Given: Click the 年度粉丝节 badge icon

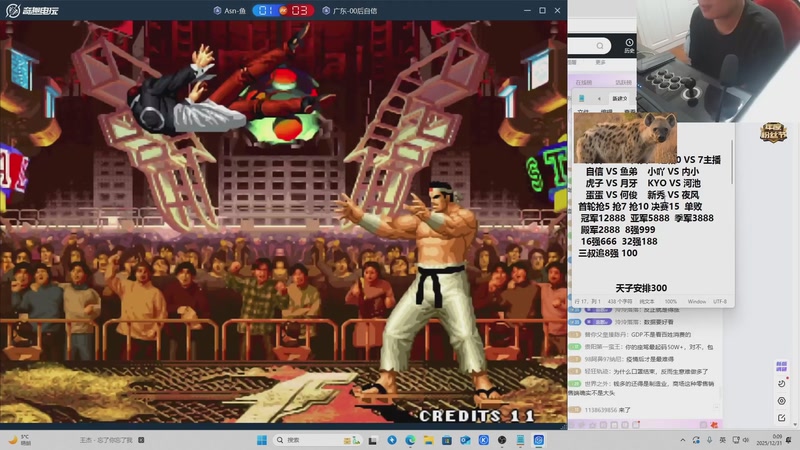Looking at the screenshot, I should point(773,133).
